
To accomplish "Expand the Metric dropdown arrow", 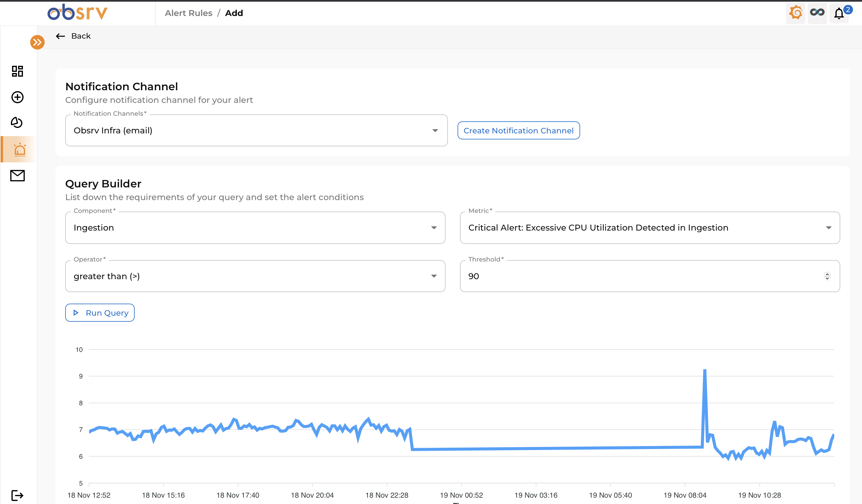I will click(828, 228).
